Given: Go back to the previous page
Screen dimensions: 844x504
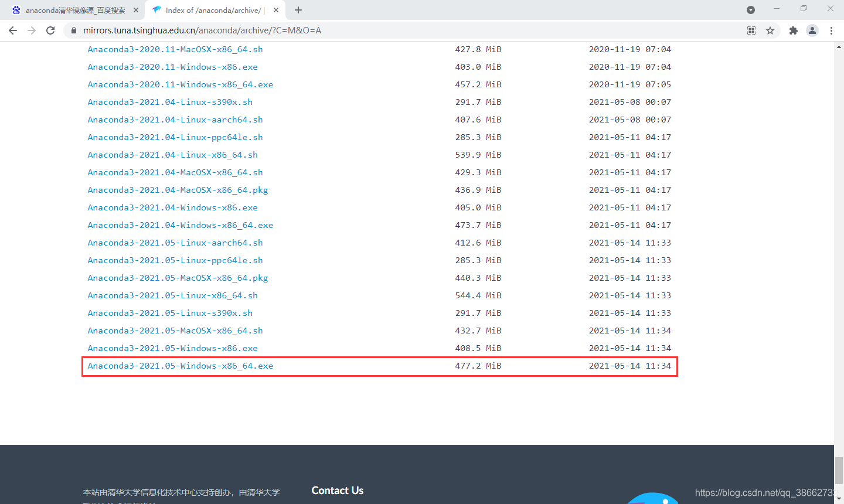Looking at the screenshot, I should pyautogui.click(x=13, y=30).
